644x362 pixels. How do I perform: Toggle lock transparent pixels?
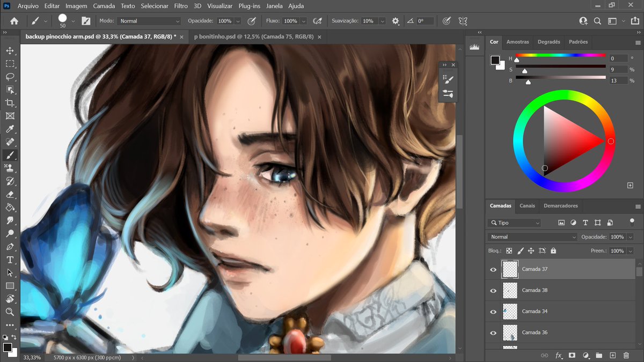pyautogui.click(x=509, y=250)
